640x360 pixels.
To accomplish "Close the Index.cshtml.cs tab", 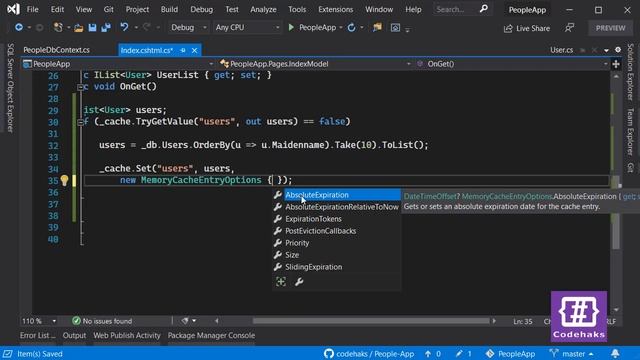I will point(195,50).
